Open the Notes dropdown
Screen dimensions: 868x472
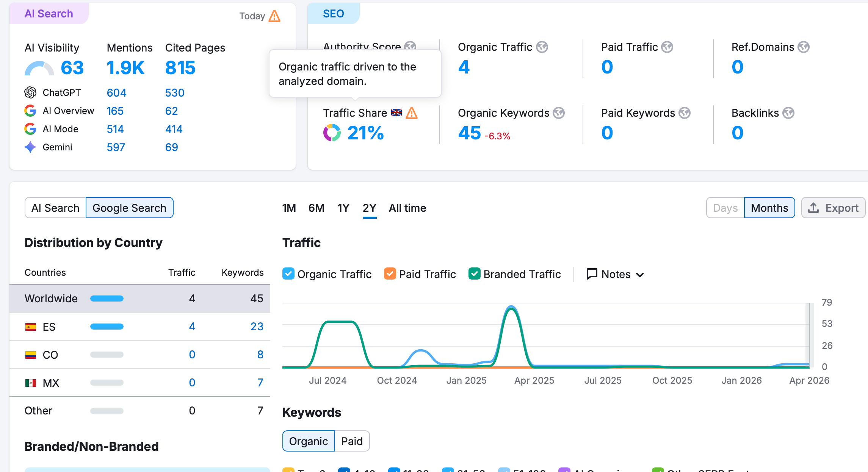click(615, 274)
